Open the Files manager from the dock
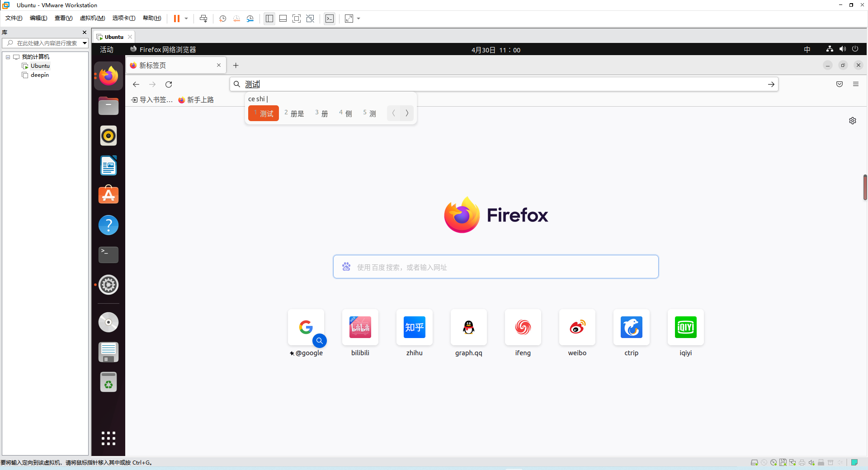The image size is (868, 470). 108,106
